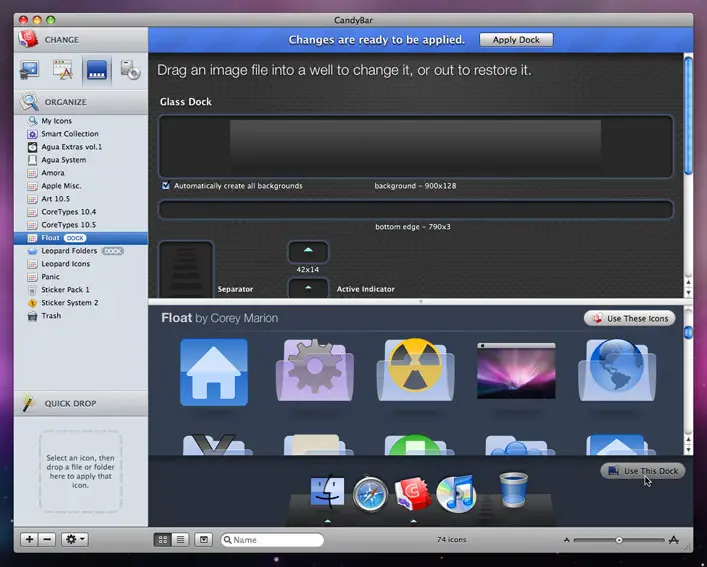Click Use This Dock button
The height and width of the screenshot is (567, 707).
click(x=643, y=471)
